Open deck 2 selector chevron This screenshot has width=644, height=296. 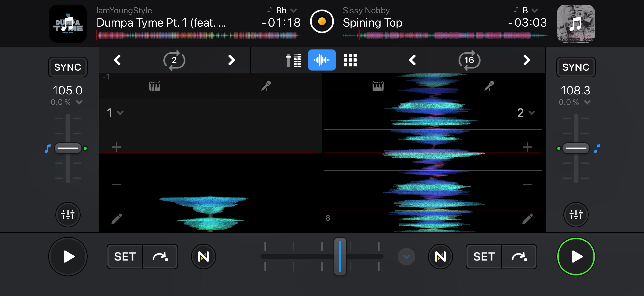[532, 113]
